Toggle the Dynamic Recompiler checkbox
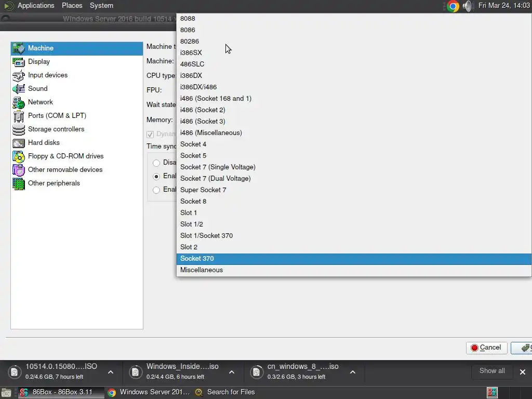The image size is (532, 399). [150, 135]
